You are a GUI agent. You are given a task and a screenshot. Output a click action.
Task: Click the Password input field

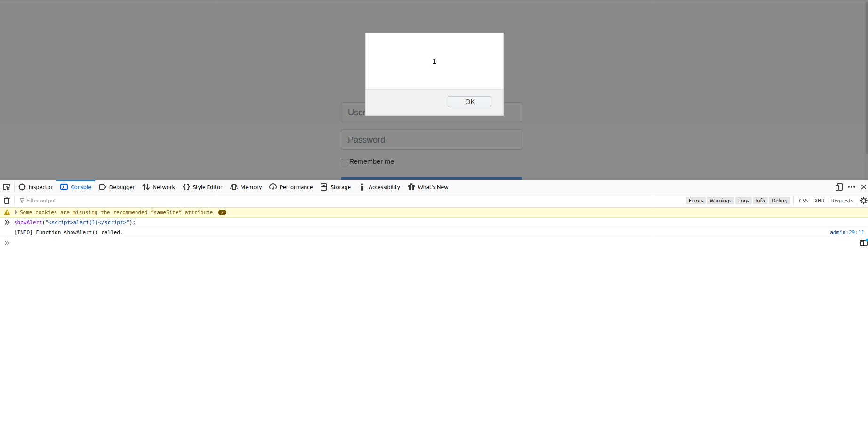tap(431, 140)
